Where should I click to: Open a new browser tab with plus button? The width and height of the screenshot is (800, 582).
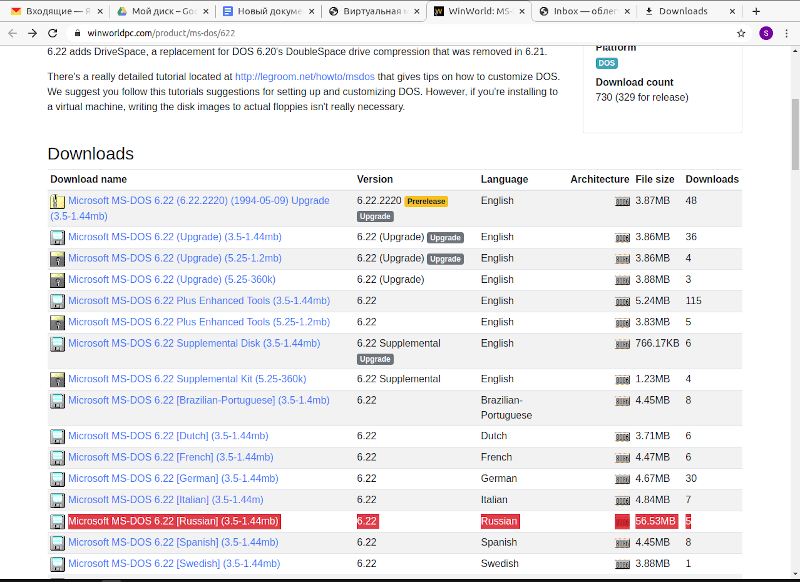[x=756, y=11]
